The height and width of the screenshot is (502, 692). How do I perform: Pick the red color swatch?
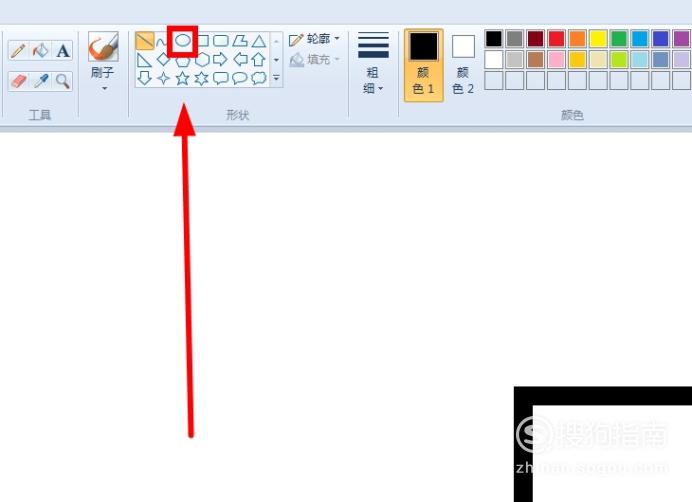click(557, 38)
